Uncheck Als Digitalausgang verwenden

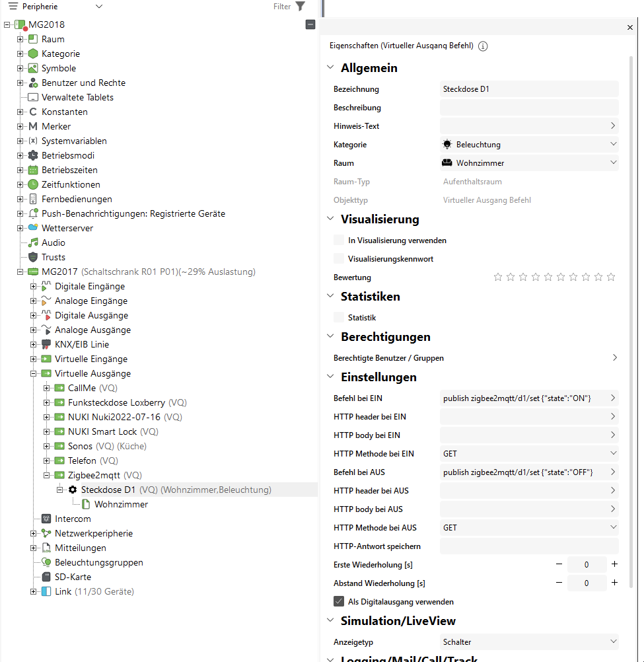point(339,602)
